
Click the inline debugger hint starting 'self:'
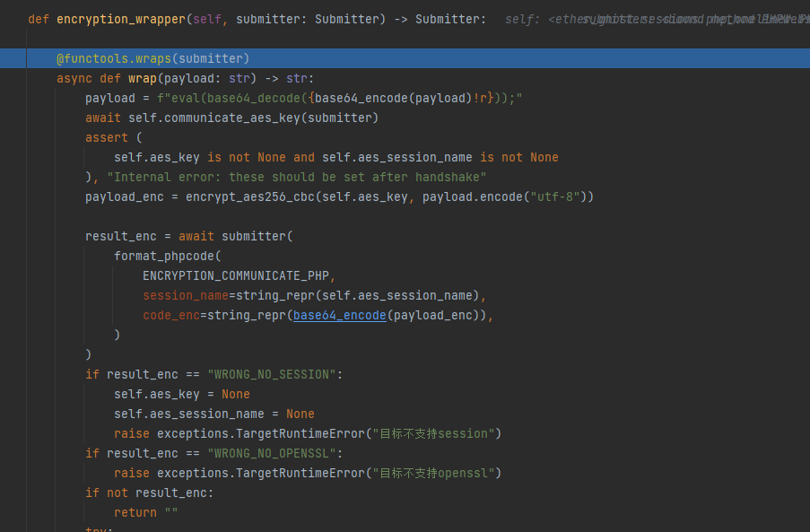pos(658,19)
